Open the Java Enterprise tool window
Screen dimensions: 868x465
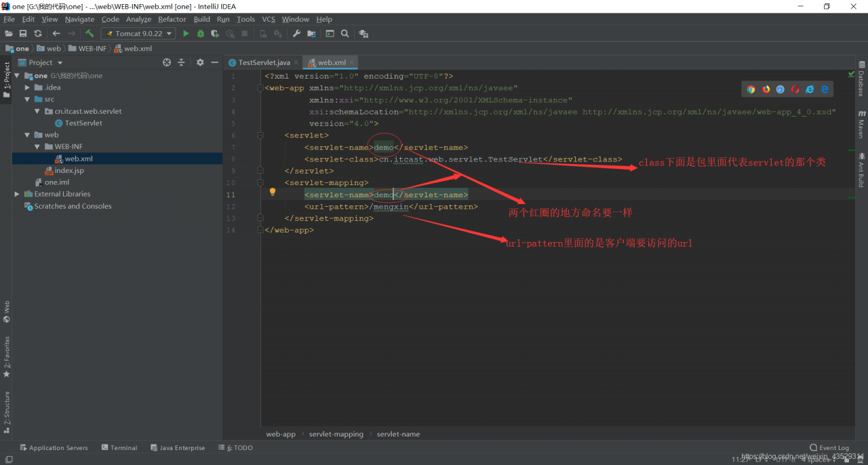[178, 448]
